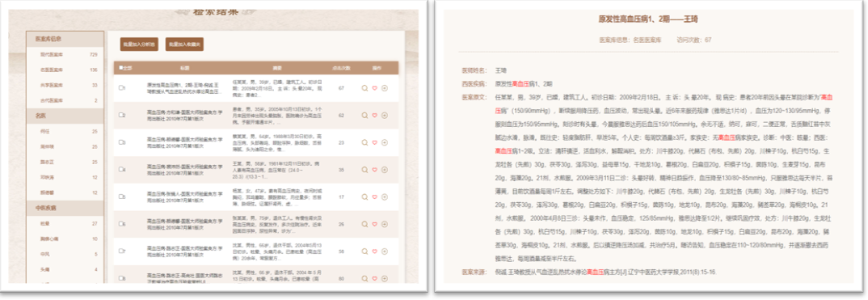The image size is (868, 300).
Task: Click the magnifier icon on result row 4
Action: click(x=364, y=169)
